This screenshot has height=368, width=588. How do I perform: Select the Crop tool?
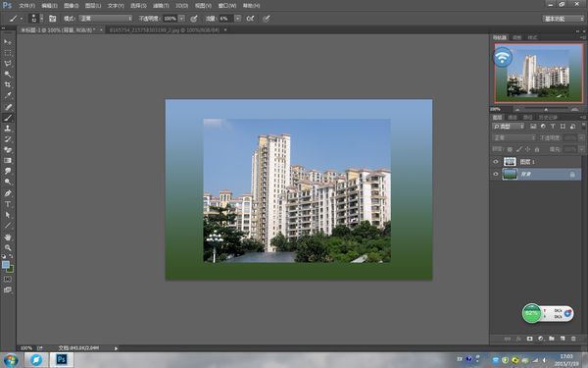click(8, 84)
